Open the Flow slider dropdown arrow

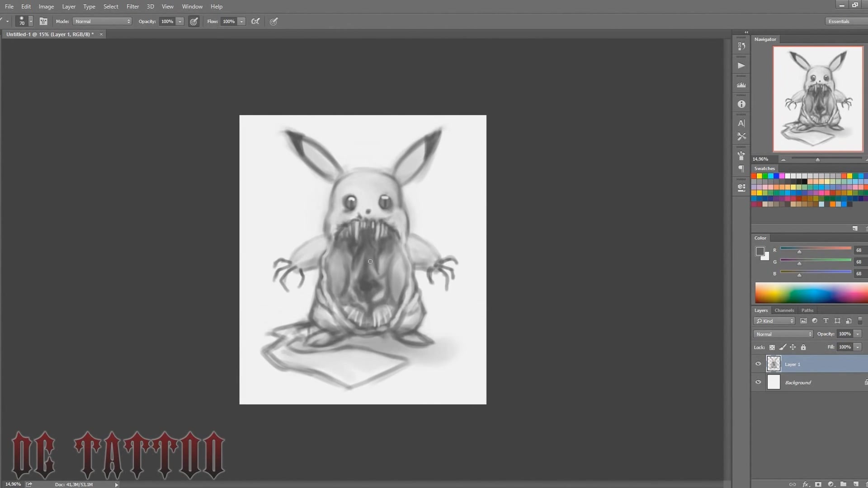click(x=242, y=21)
